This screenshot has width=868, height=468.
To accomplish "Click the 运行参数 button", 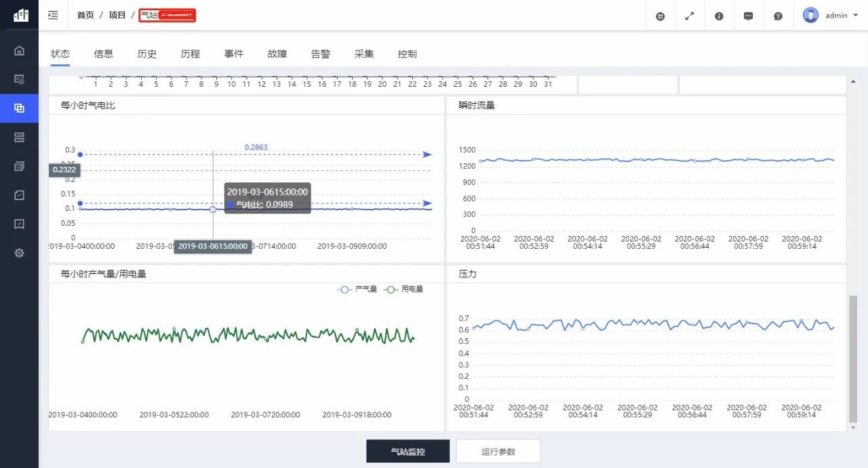I will [498, 451].
